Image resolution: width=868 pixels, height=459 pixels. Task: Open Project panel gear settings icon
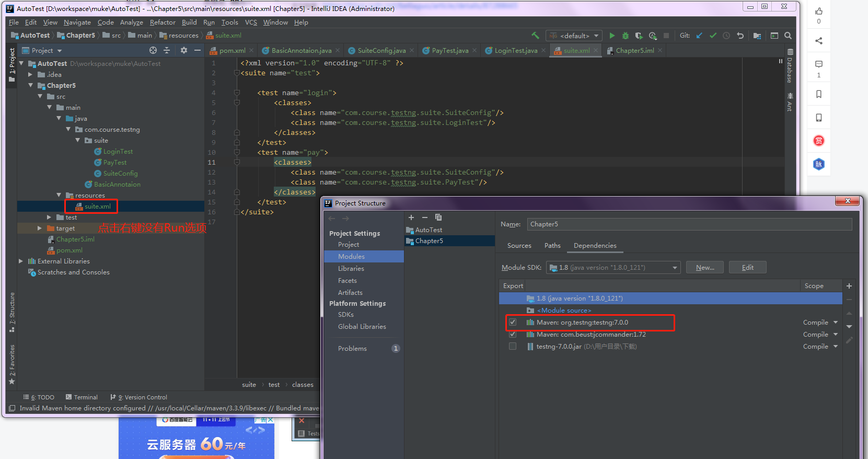coord(183,50)
